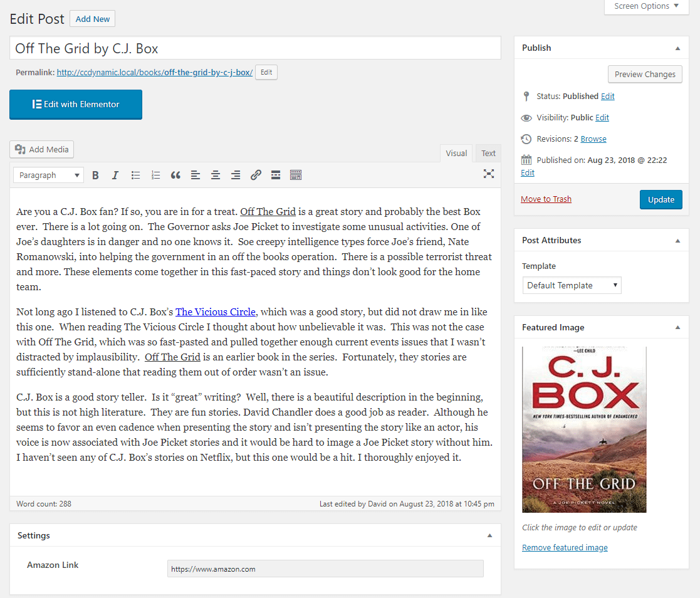Switch to the Text editor tab
700x598 pixels.
coord(488,153)
